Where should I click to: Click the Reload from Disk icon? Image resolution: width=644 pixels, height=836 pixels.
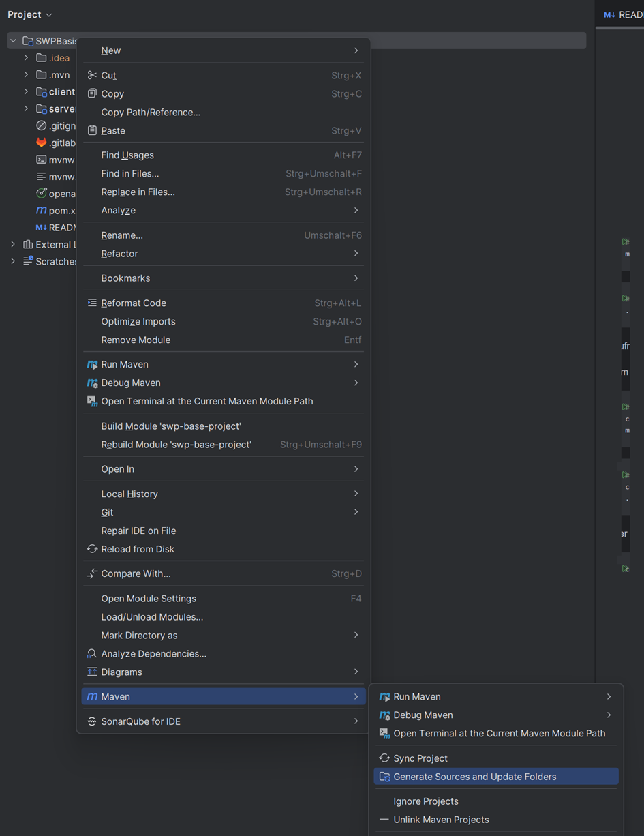[92, 549]
